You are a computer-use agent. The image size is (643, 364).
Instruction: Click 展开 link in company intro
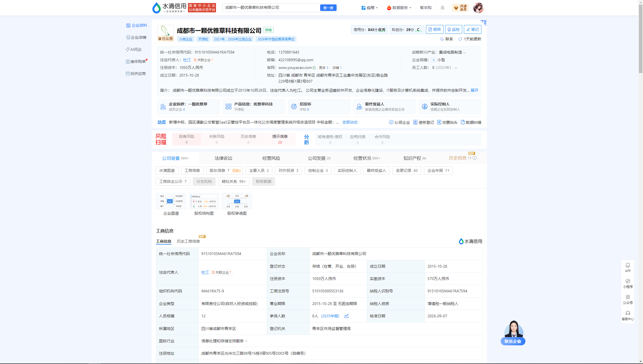pos(474,90)
